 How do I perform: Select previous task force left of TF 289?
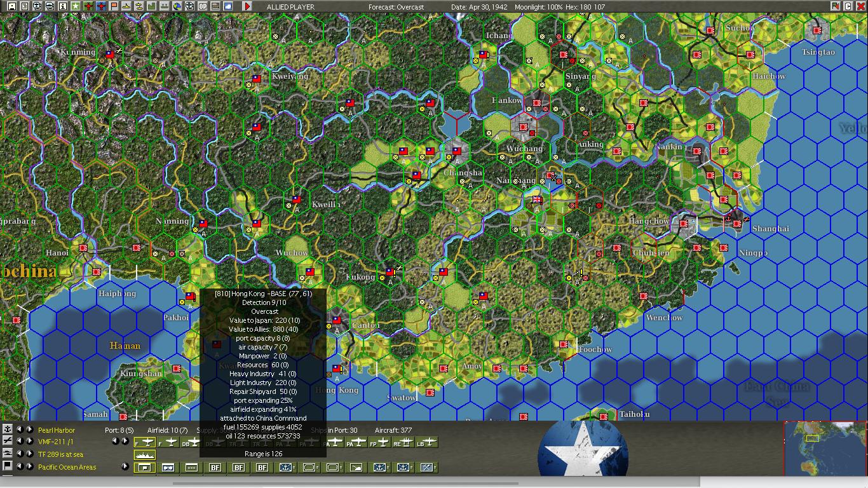point(19,454)
